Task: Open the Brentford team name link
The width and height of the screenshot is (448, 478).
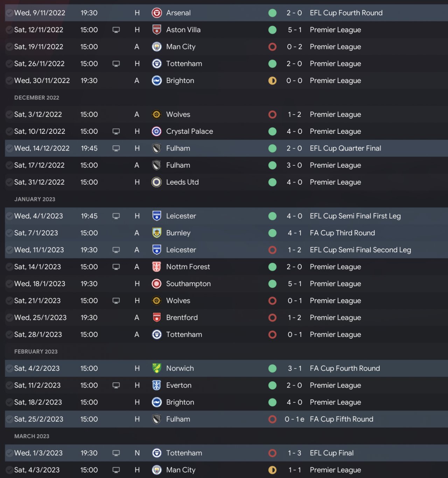Action: point(182,318)
